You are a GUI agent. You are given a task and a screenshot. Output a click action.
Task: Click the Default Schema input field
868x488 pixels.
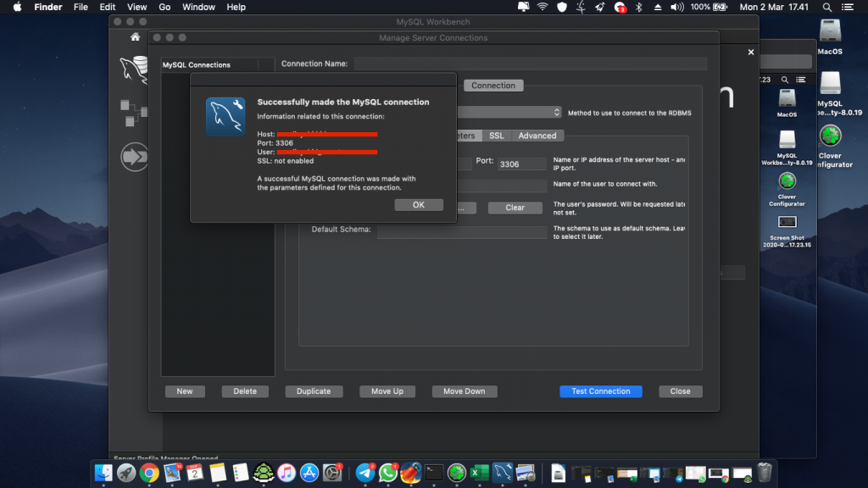coord(462,230)
